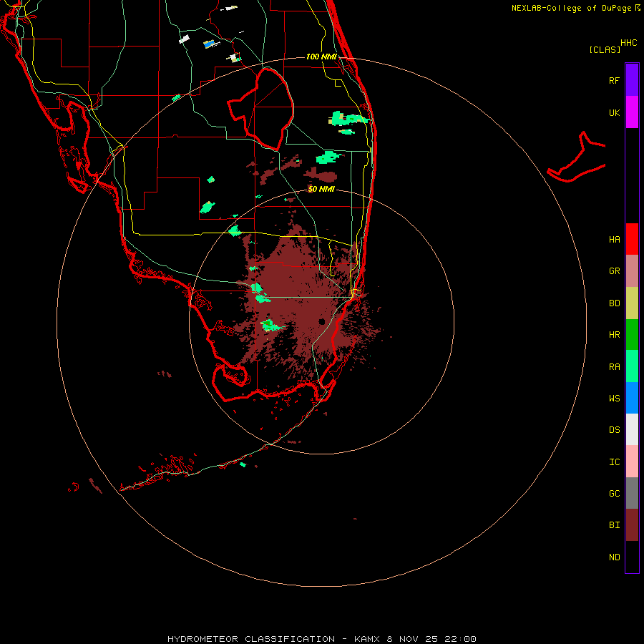Click the GR legend label
This screenshot has width=644, height=644.
pos(614,271)
